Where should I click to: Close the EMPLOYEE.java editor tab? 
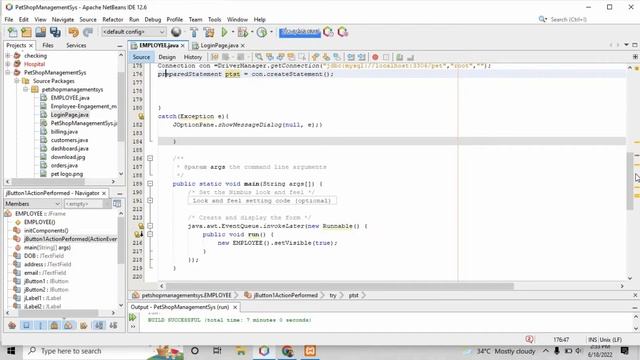[183, 45]
